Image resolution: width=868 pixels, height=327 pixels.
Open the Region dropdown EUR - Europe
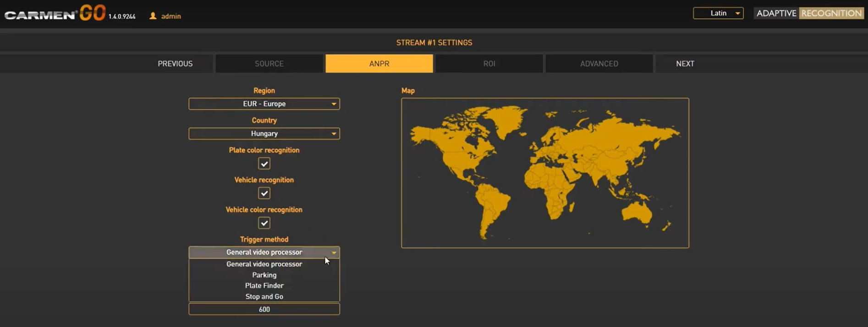coord(264,104)
